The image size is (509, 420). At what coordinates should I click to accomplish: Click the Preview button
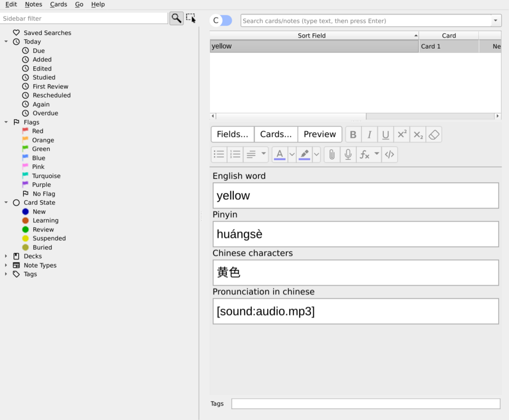[320, 134]
